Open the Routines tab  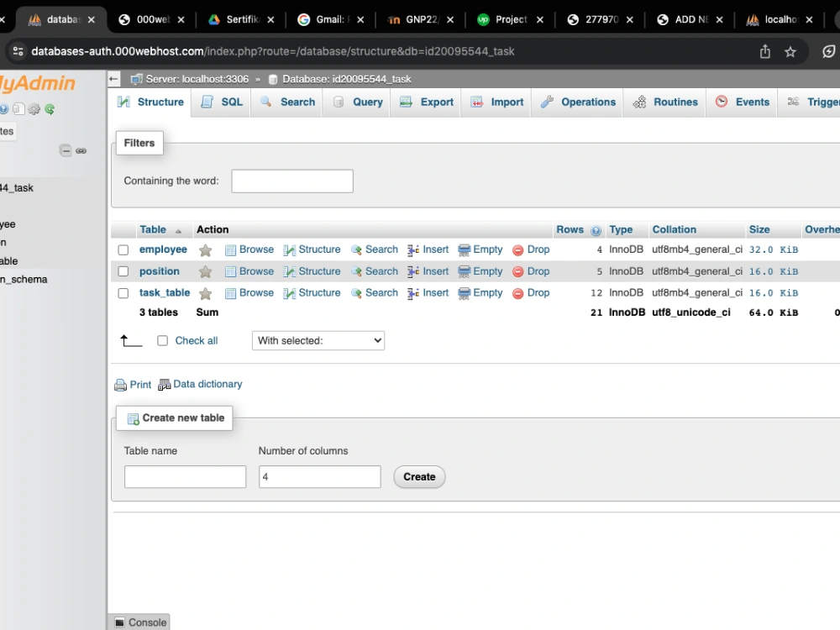click(x=664, y=102)
